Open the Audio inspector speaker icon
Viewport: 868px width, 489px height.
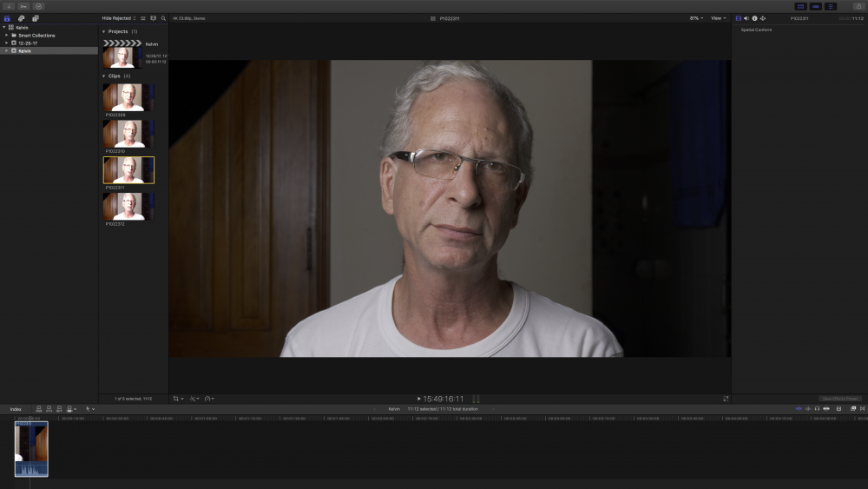tap(746, 18)
